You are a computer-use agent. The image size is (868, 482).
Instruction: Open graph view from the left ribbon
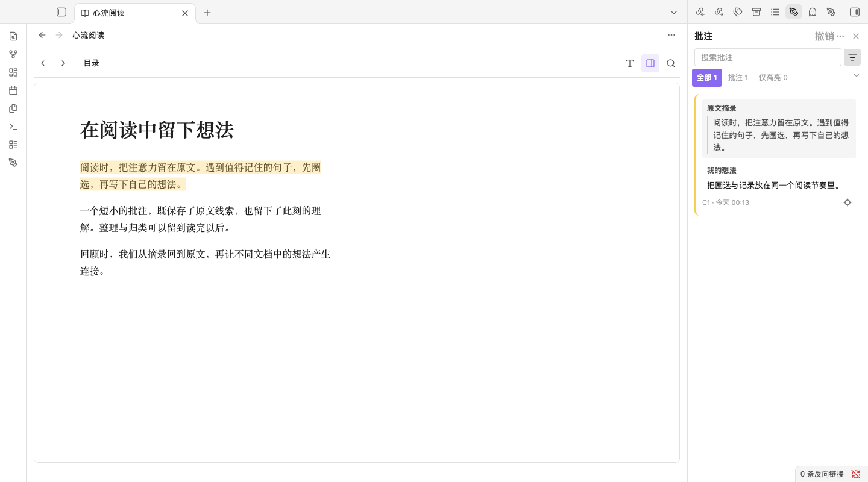(x=13, y=54)
